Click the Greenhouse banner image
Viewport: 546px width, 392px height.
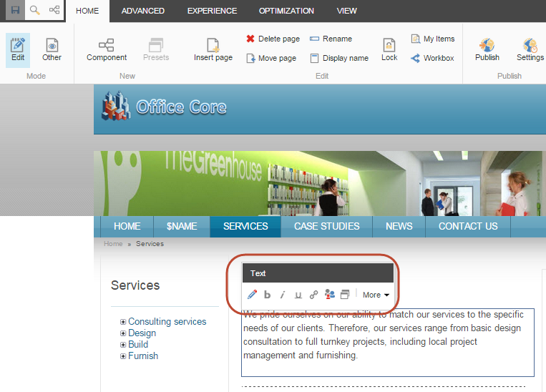[x=320, y=183]
